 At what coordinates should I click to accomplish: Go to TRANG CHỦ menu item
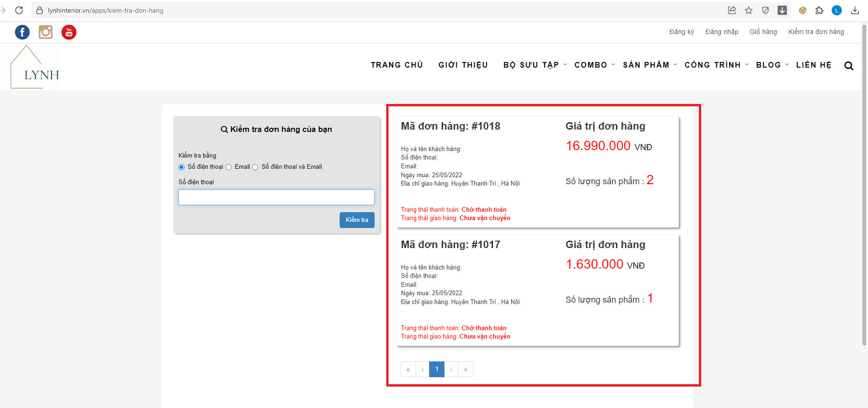point(397,65)
